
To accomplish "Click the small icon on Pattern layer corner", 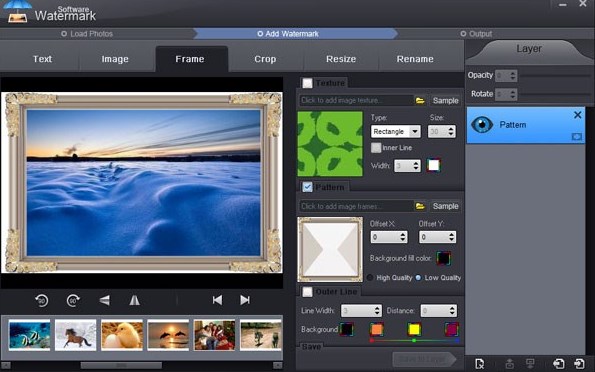I will pos(576,137).
